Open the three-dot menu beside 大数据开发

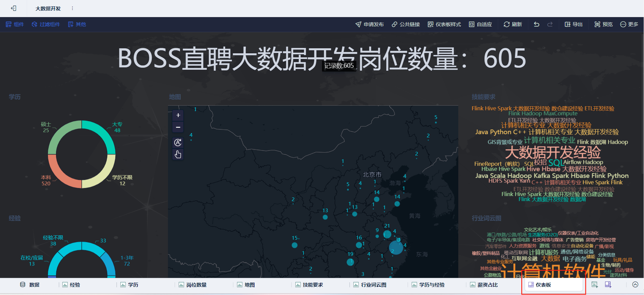click(x=72, y=8)
